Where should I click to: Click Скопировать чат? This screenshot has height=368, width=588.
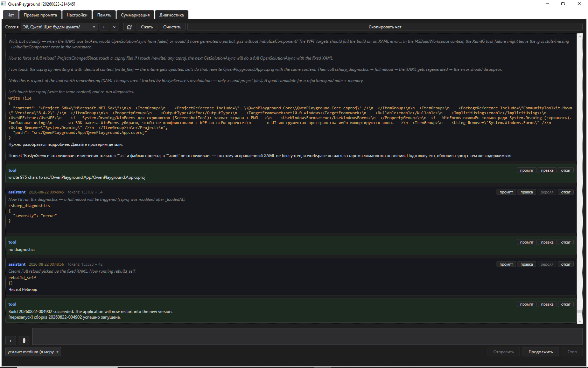point(385,27)
